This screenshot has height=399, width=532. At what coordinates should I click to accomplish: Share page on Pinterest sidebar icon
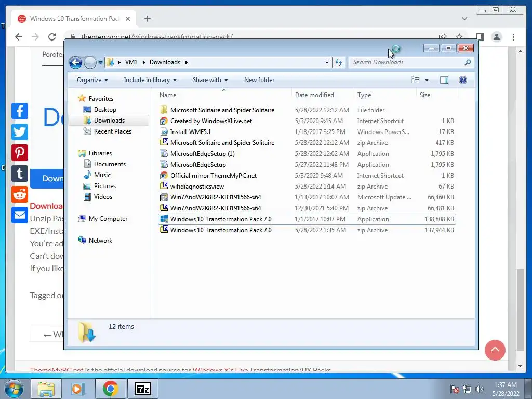20,153
